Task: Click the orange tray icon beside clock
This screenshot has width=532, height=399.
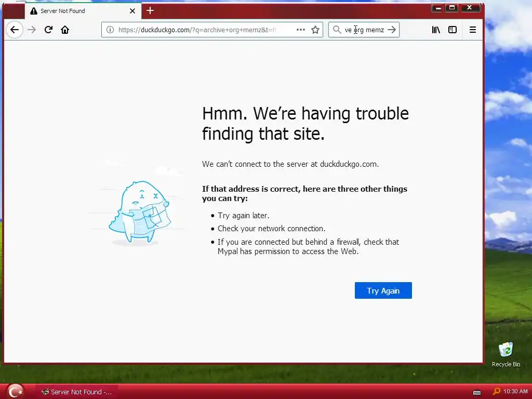Action: [x=496, y=392]
